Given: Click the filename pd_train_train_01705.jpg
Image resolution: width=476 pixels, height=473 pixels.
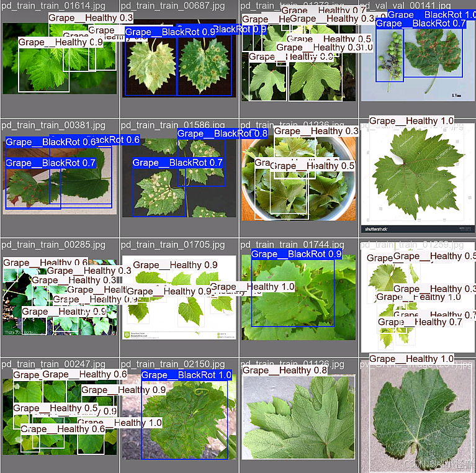Looking at the screenshot, I should tap(173, 245).
